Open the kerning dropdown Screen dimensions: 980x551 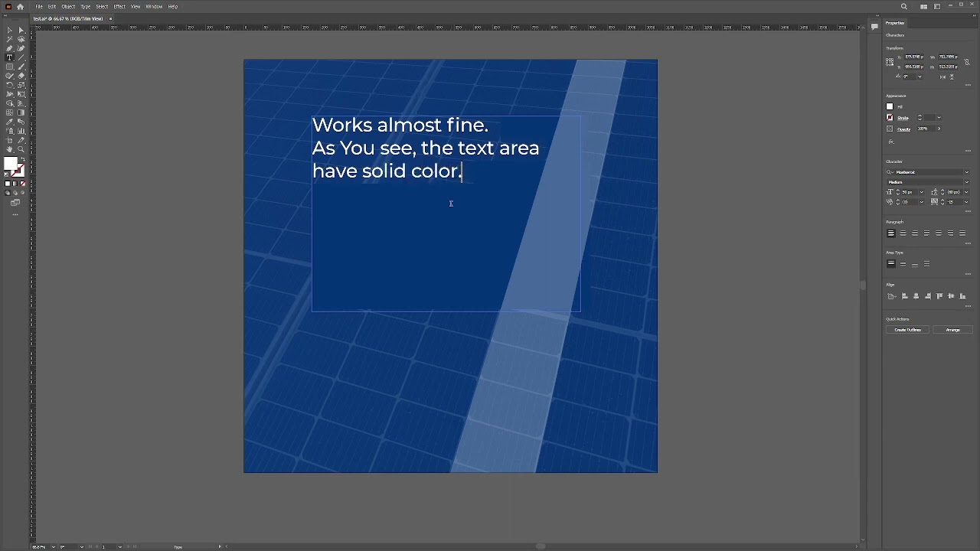click(x=922, y=202)
